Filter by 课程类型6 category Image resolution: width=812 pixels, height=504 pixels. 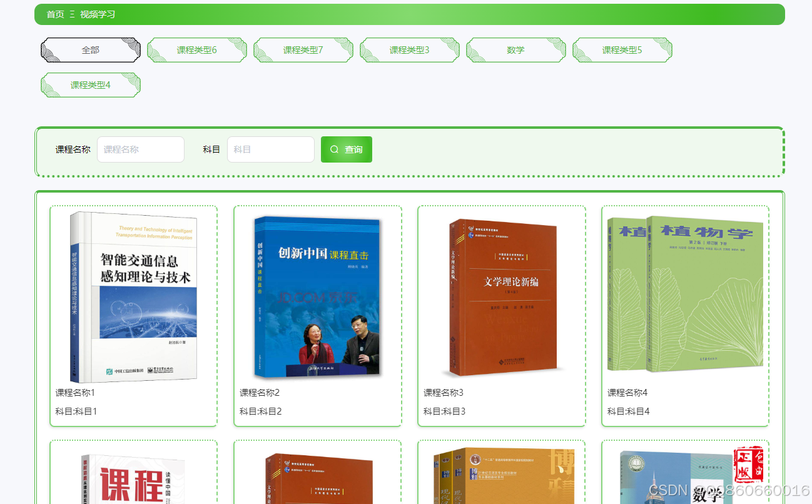coord(197,50)
